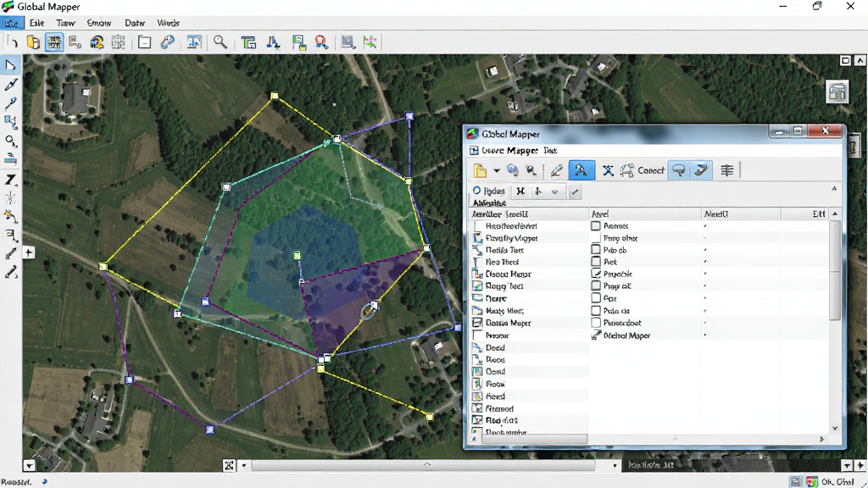The height and width of the screenshot is (488, 868).
Task: Click the dialog list scroll-up arrow
Action: 835,214
